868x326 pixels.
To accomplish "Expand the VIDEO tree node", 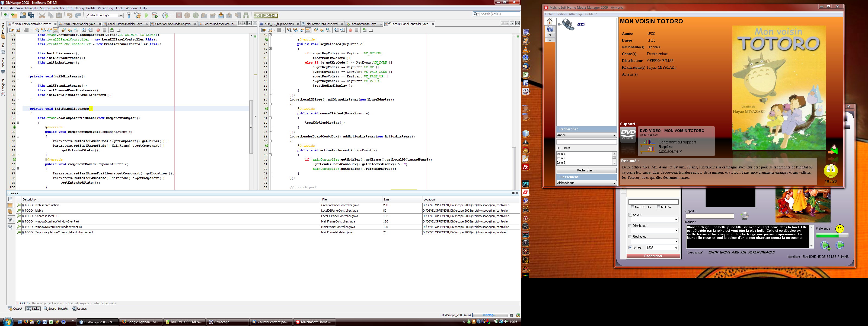I will point(559,24).
